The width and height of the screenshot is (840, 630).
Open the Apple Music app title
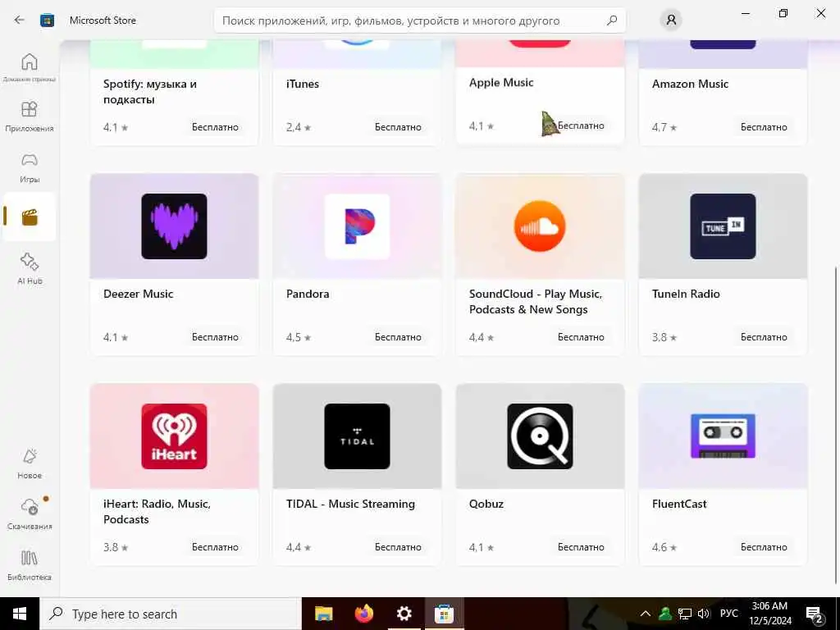(x=501, y=83)
